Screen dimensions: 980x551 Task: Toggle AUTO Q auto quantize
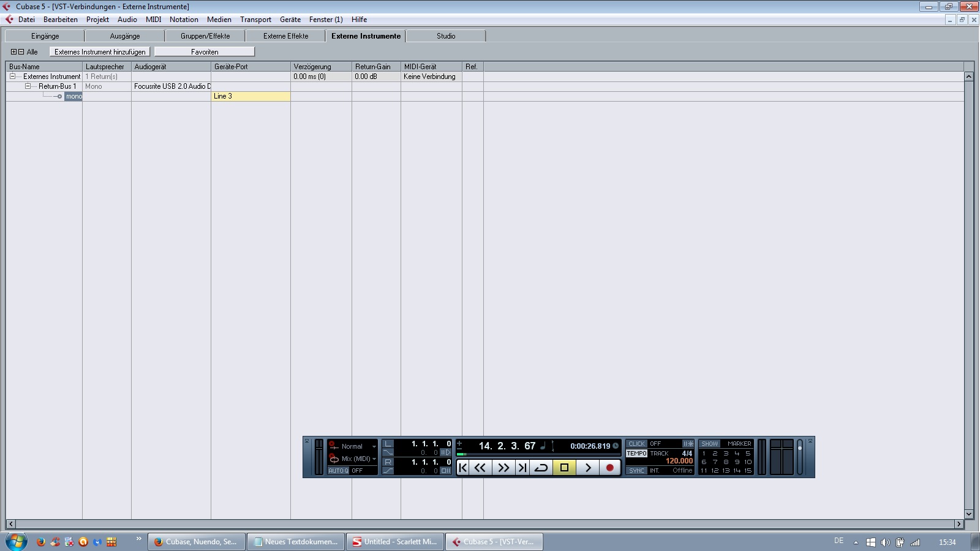[x=338, y=470]
